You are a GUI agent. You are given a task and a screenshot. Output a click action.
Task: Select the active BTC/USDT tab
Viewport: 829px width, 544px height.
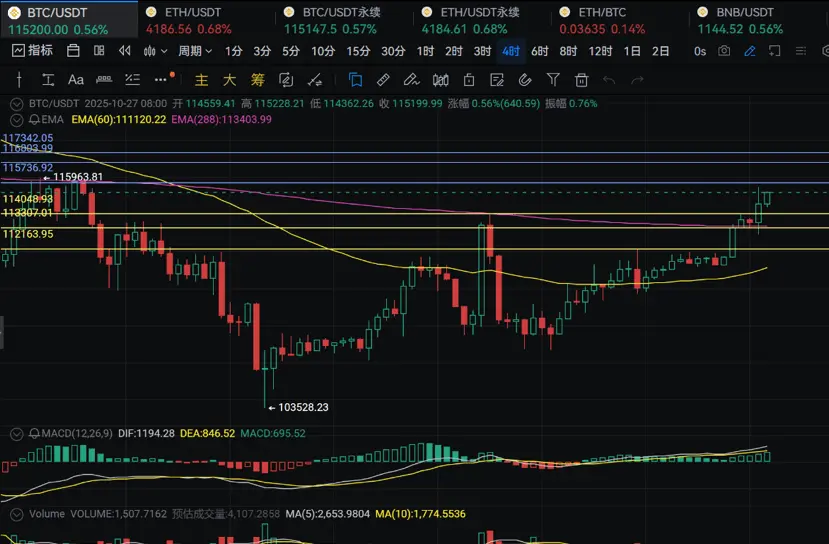point(69,20)
